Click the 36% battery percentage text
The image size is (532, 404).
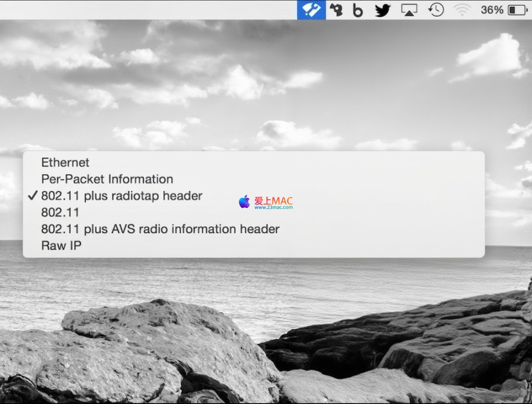point(492,10)
